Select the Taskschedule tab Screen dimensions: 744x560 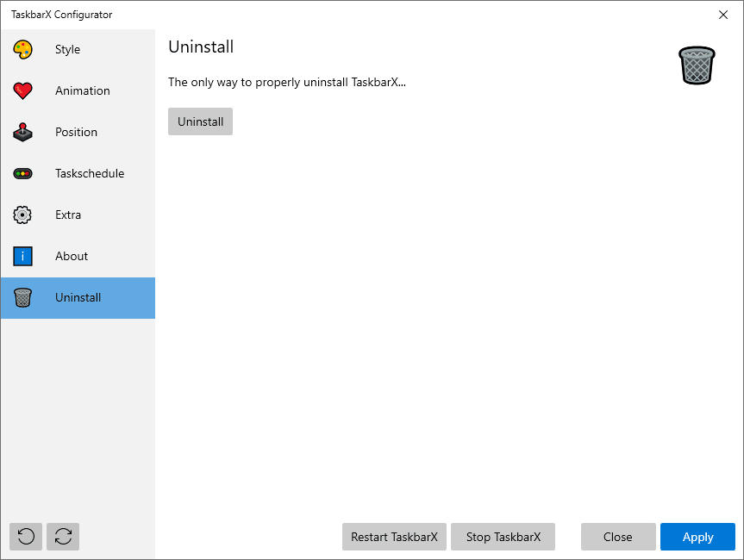[78, 173]
